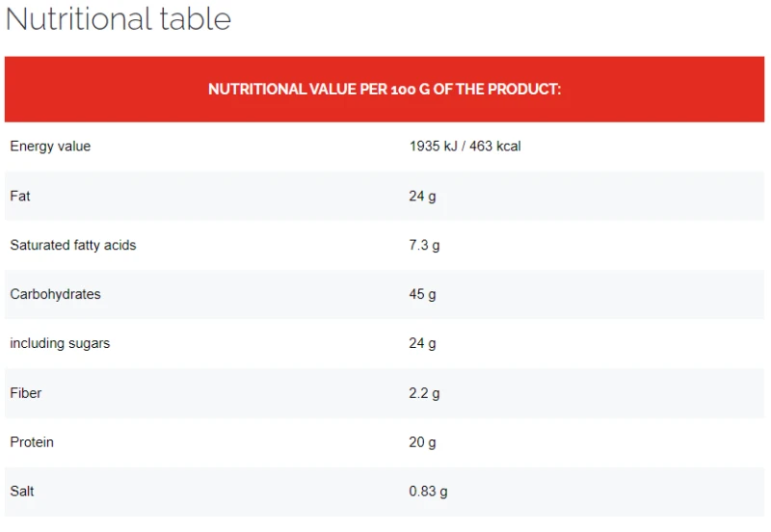771x532 pixels.
Task: Click the '7.3 g' saturated fat value
Action: tap(424, 245)
